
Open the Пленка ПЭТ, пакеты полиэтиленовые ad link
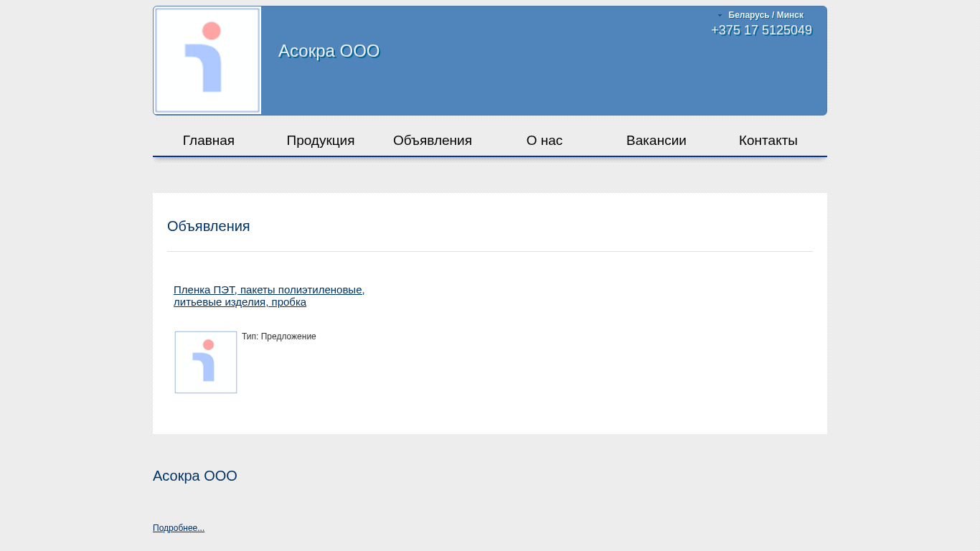click(269, 296)
